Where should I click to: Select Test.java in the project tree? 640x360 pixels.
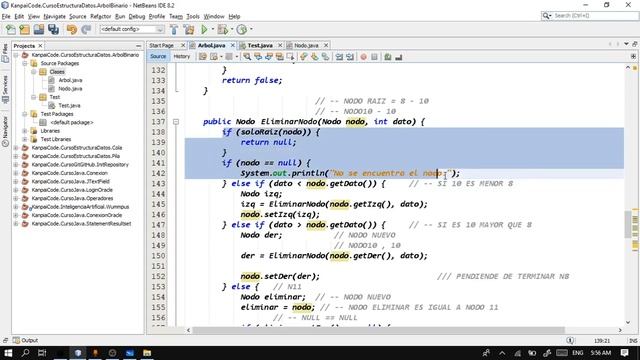coord(69,105)
